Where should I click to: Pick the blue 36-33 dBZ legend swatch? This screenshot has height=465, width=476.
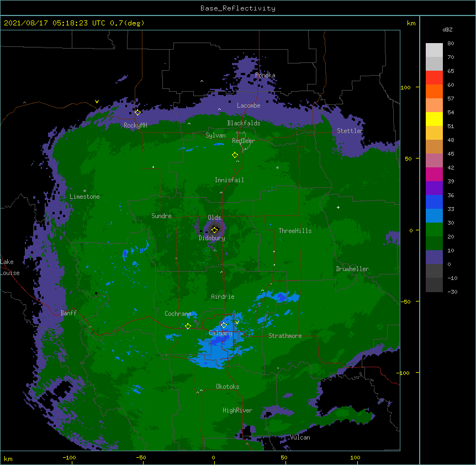pyautogui.click(x=434, y=202)
